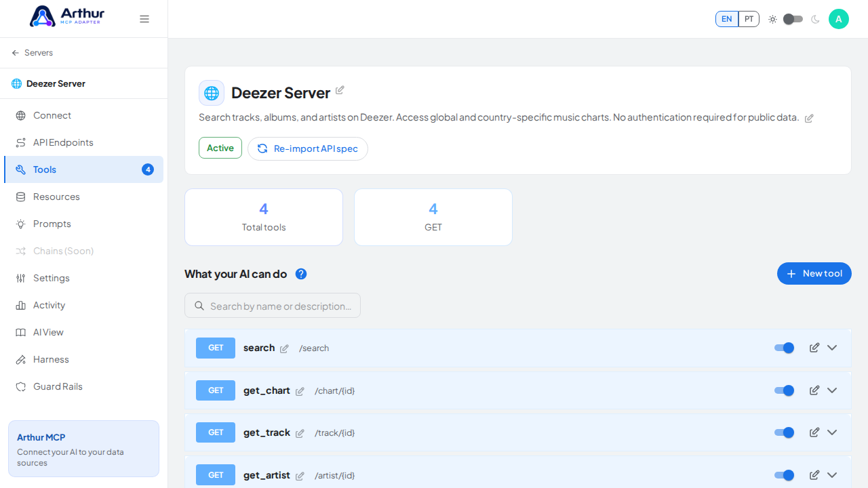Click the Arthur MCP Adapter logo
Viewport: 868px width, 488px height.
(67, 16)
